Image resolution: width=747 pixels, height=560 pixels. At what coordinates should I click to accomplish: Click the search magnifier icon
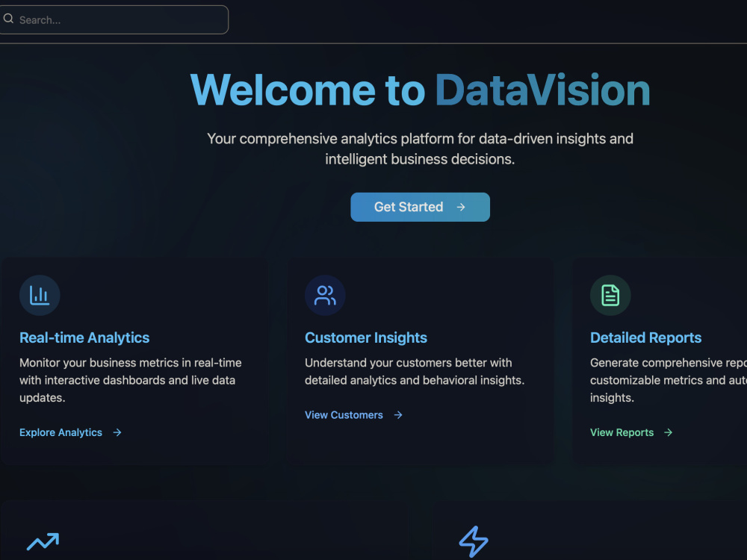(8, 19)
